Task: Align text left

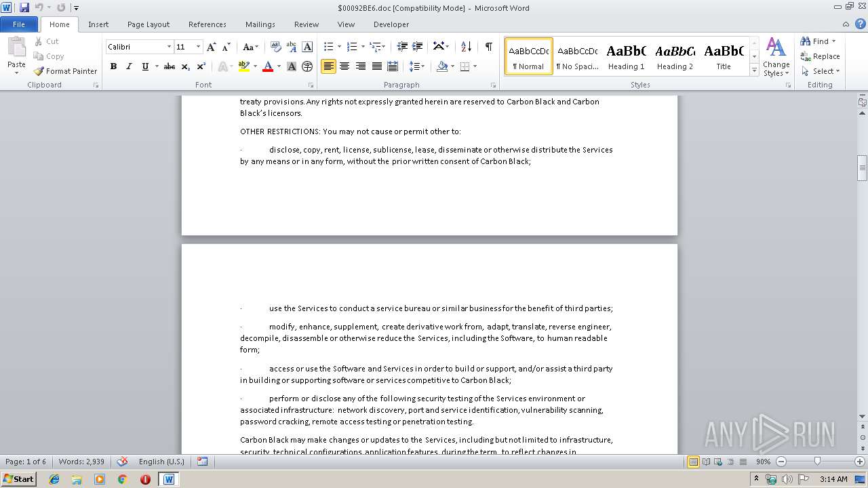Action: click(x=328, y=66)
